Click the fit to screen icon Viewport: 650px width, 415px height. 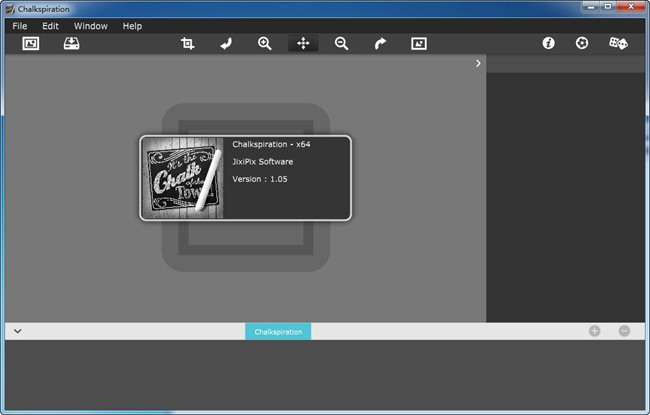(419, 44)
